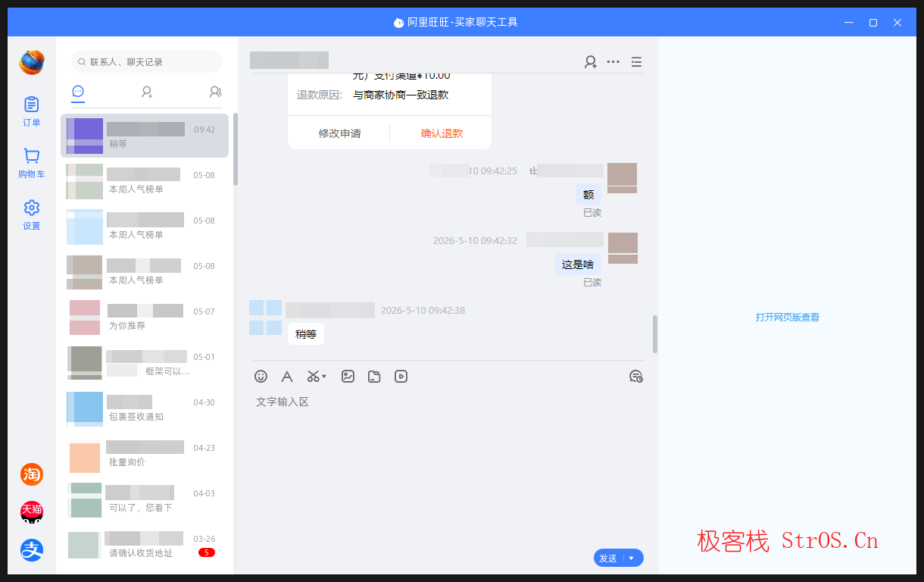Launch the Alipay (支) shortcut icon
924x582 pixels.
tap(32, 550)
